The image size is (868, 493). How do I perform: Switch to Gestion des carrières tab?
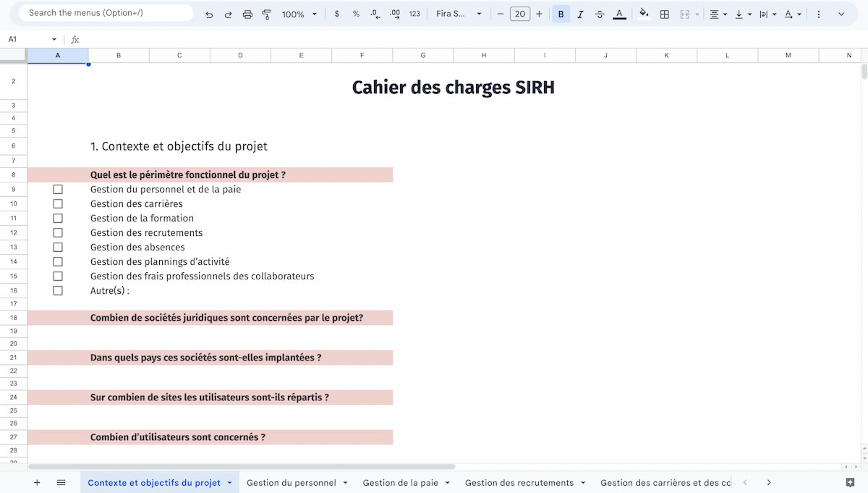point(665,483)
